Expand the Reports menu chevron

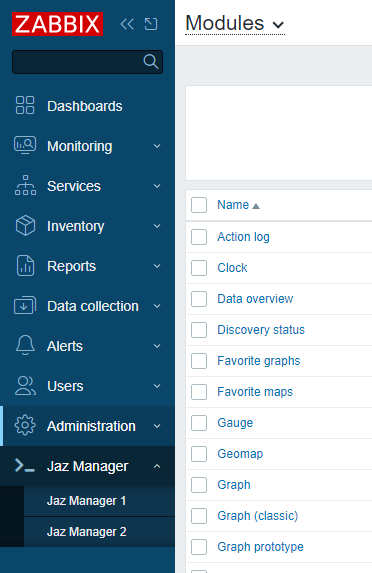157,266
